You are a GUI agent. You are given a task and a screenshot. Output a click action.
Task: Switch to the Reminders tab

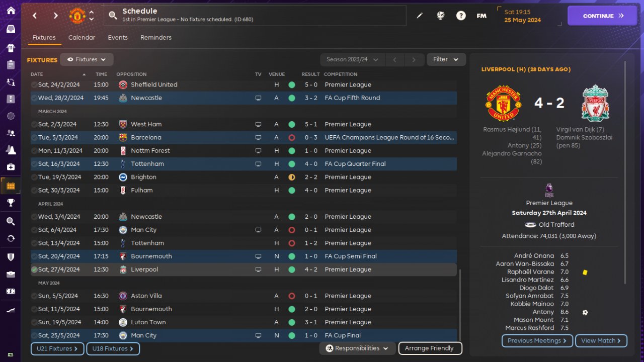[156, 38]
